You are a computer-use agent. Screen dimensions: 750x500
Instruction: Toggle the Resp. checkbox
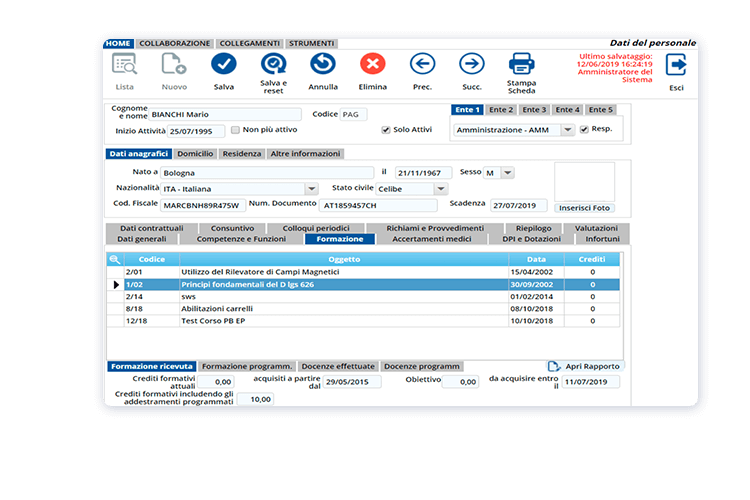(x=584, y=129)
